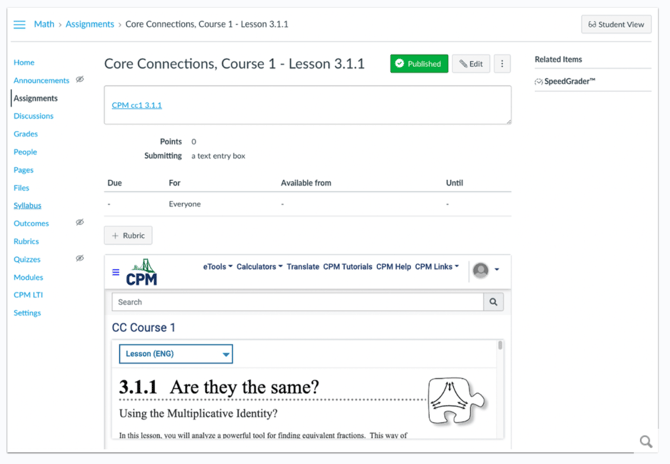The height and width of the screenshot is (464, 670).
Task: Click the puzzle piece lesson image
Action: click(x=456, y=401)
